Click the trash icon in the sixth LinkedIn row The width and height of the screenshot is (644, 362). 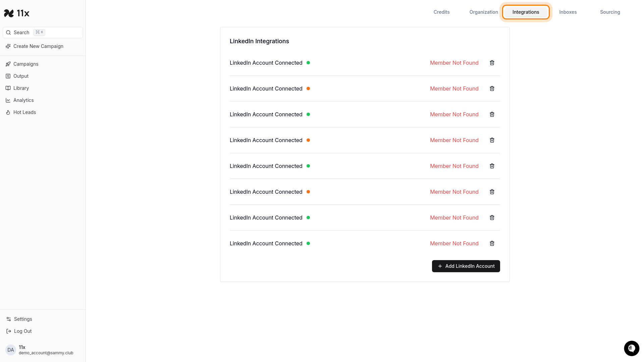coord(492,192)
